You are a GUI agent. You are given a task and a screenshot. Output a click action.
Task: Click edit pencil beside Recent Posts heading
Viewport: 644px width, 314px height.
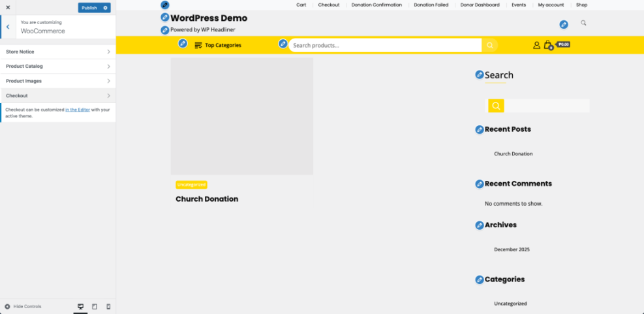click(480, 129)
